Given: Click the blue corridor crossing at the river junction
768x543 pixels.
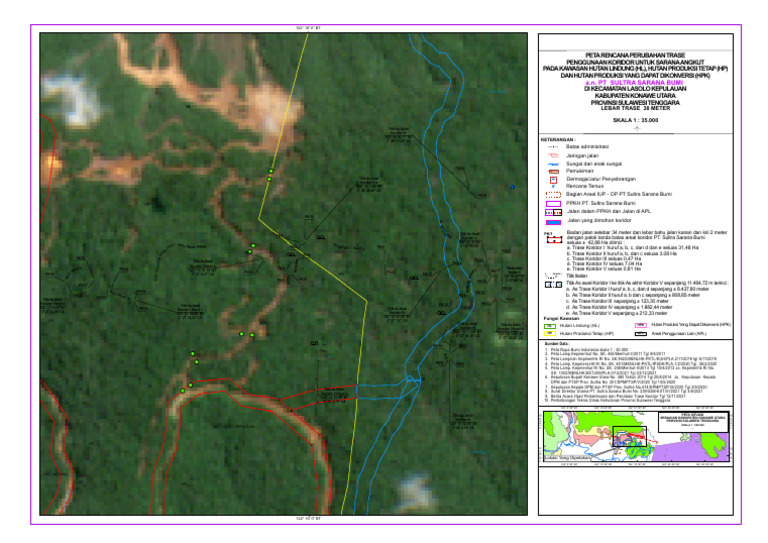Looking at the screenshot, I should coord(412,380).
